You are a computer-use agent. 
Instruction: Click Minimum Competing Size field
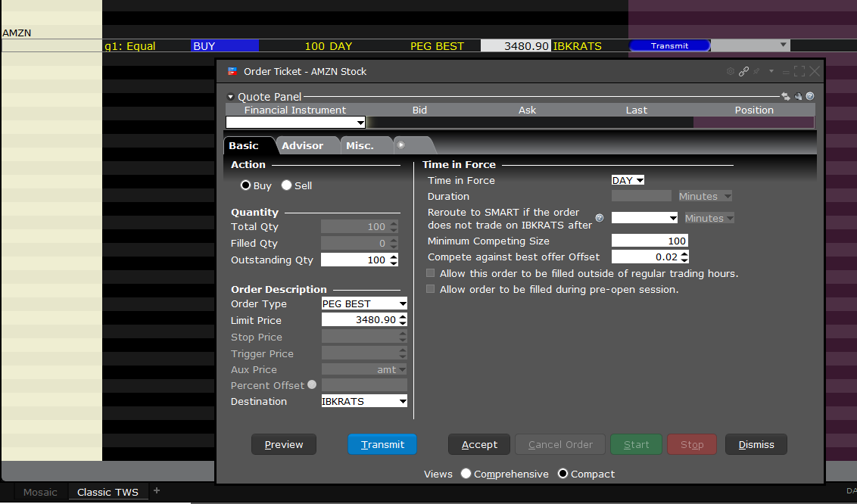[650, 241]
